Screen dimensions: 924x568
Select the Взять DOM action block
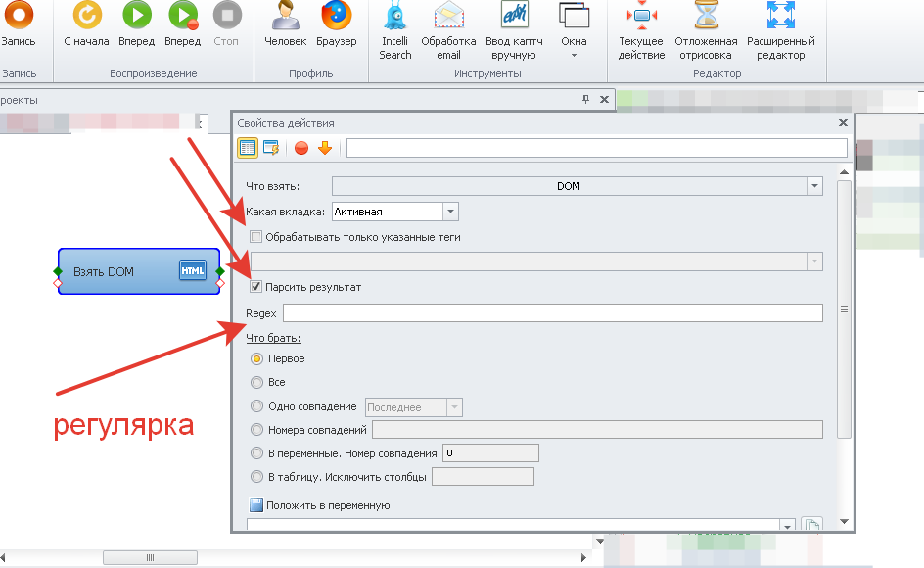139,271
